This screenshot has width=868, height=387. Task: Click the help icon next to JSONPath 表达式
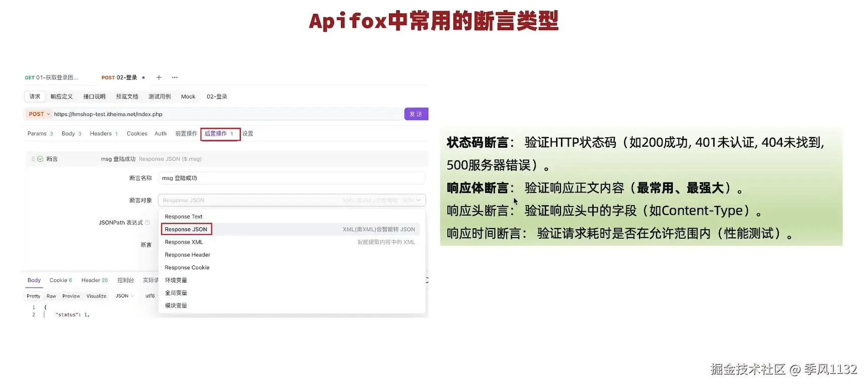click(x=147, y=222)
